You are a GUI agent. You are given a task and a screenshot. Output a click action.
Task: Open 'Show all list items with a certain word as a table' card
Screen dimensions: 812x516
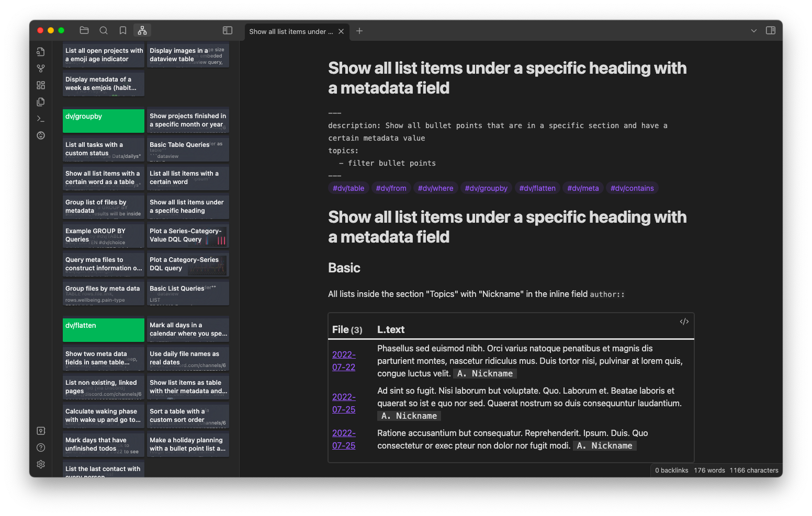click(104, 178)
